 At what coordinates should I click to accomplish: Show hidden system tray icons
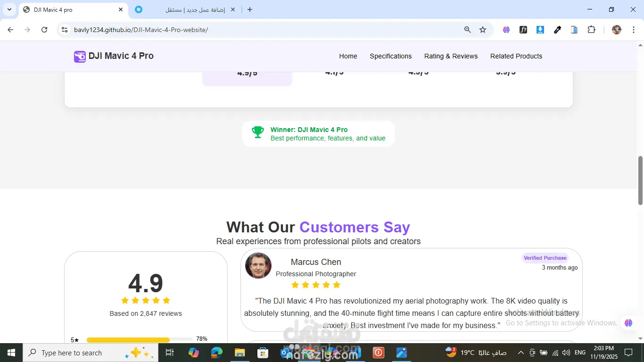(x=521, y=353)
